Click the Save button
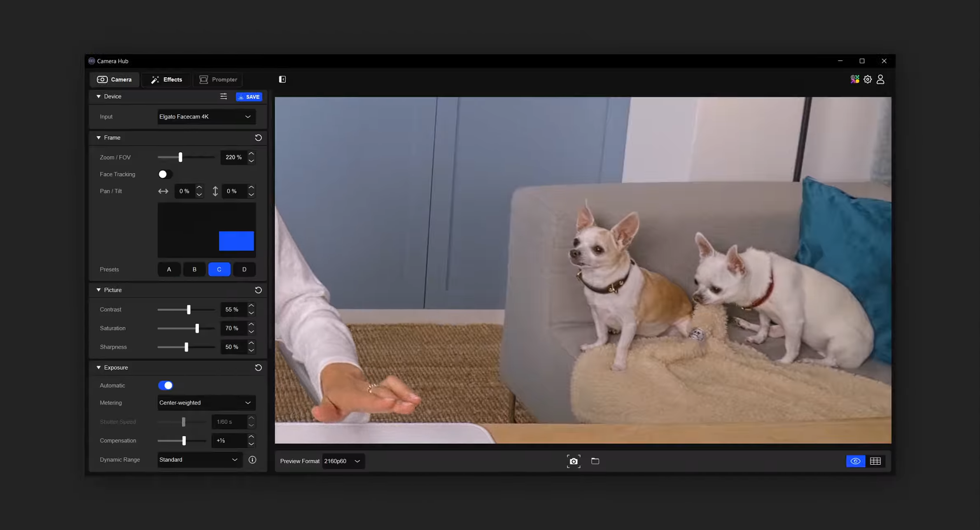The width and height of the screenshot is (980, 530). point(249,97)
